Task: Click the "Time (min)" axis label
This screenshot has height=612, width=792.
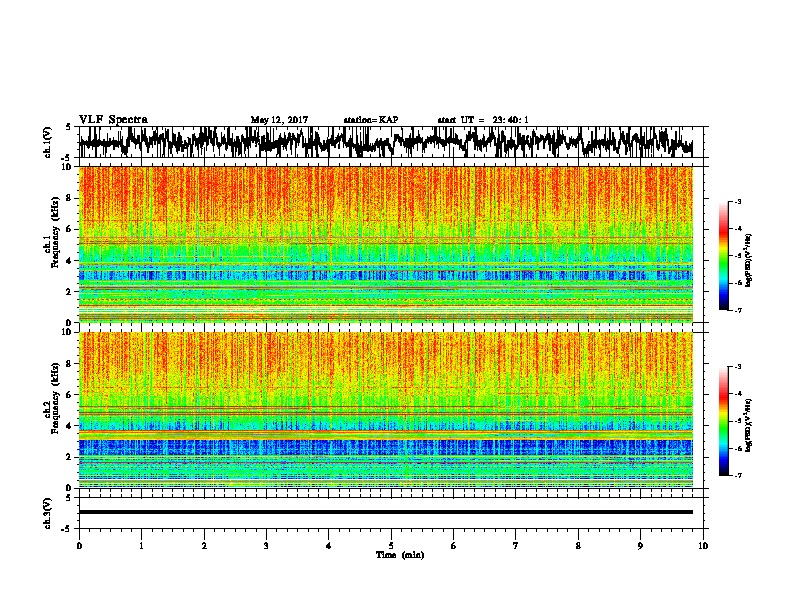Action: 400,555
